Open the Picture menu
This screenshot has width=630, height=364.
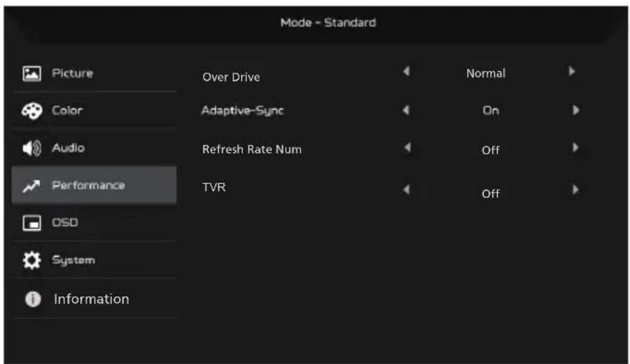click(94, 73)
